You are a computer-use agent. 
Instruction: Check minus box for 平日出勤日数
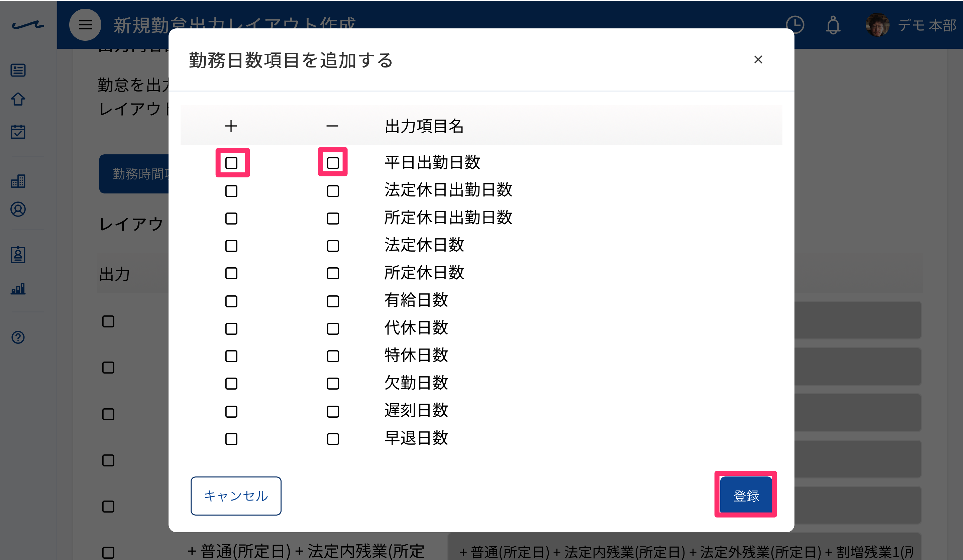point(333,163)
